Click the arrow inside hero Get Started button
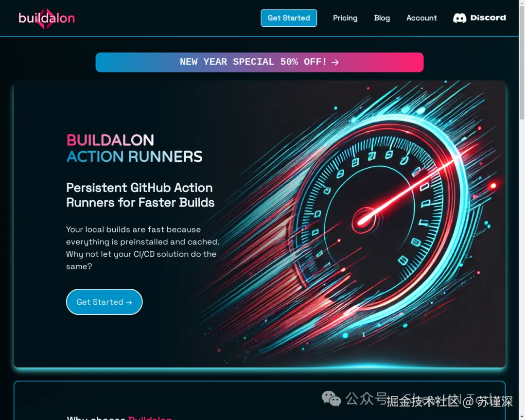 (x=129, y=302)
